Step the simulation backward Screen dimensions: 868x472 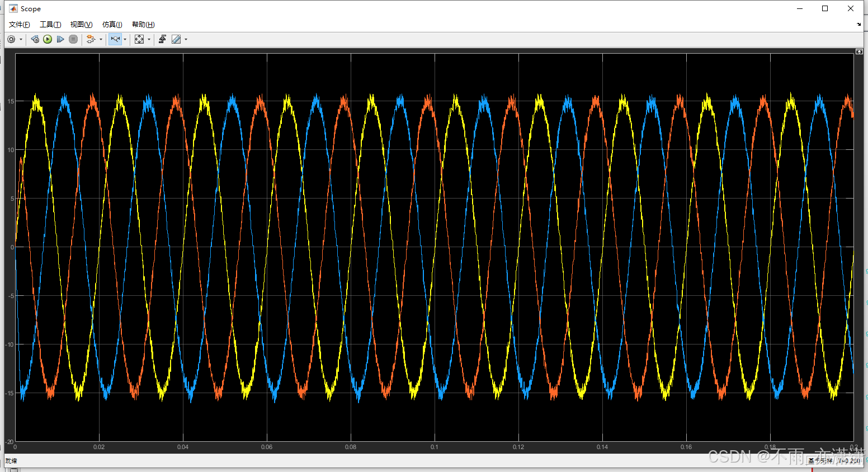[35, 39]
